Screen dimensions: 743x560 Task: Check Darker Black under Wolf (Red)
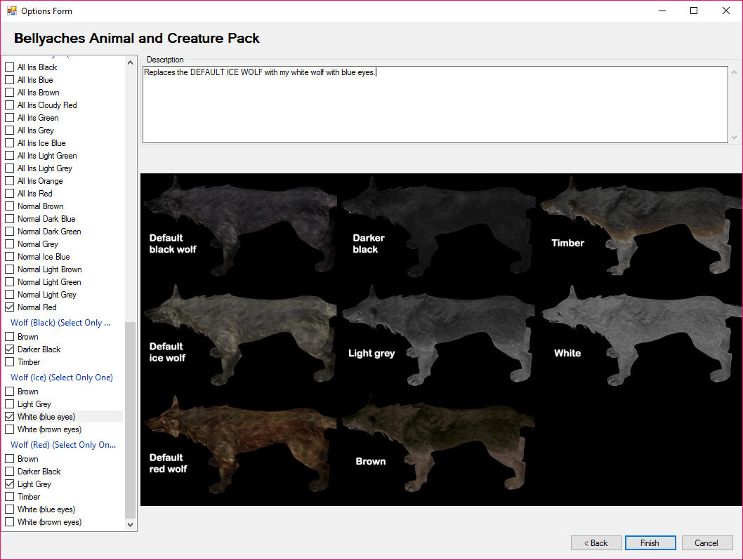[x=9, y=472]
